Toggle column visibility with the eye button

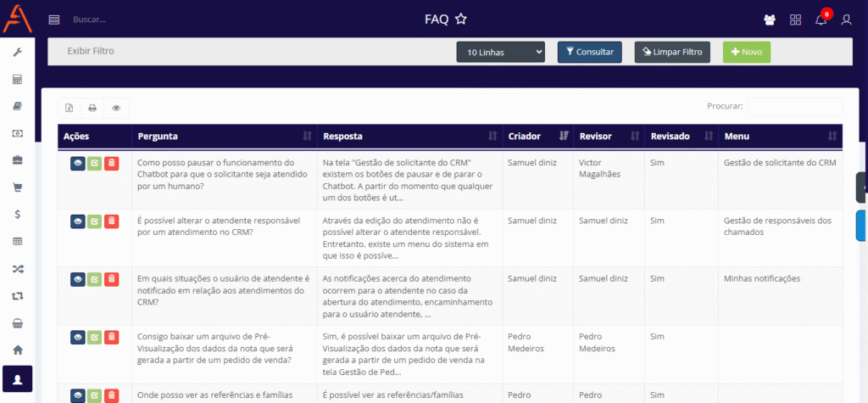point(116,108)
